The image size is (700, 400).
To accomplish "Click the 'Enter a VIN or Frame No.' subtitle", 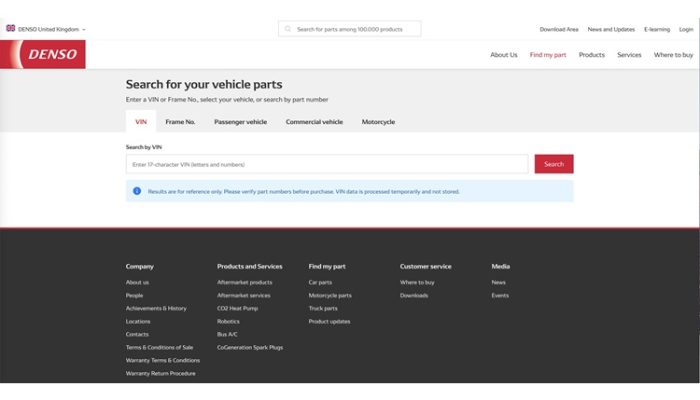I will [227, 100].
